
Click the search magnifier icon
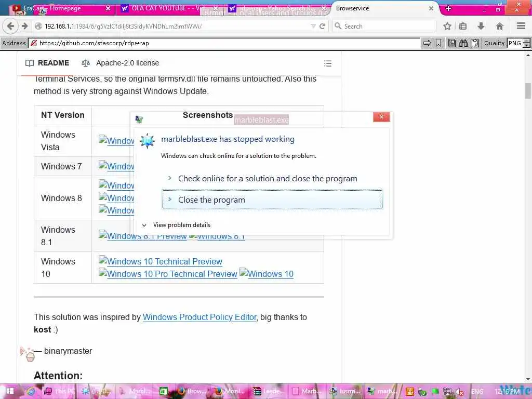(x=338, y=26)
